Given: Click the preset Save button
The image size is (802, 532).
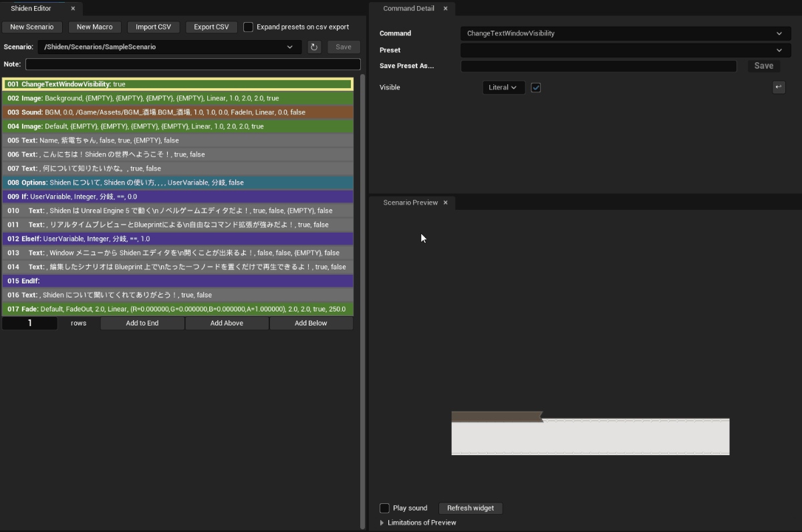Looking at the screenshot, I should click(x=763, y=65).
